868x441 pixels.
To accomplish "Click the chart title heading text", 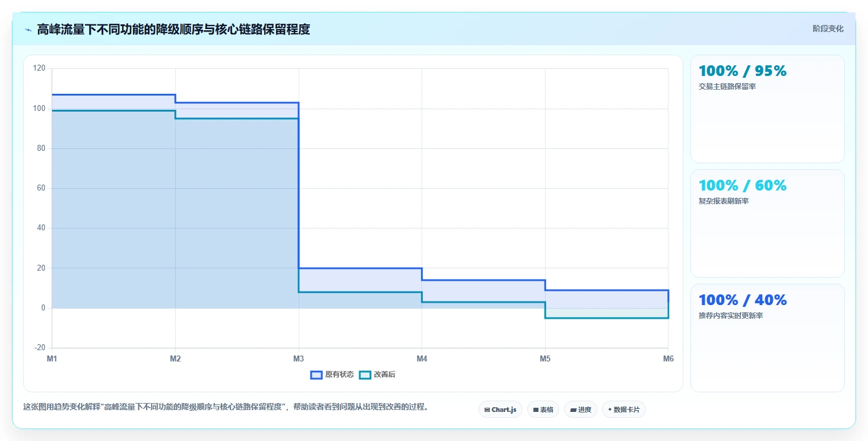I will [173, 29].
